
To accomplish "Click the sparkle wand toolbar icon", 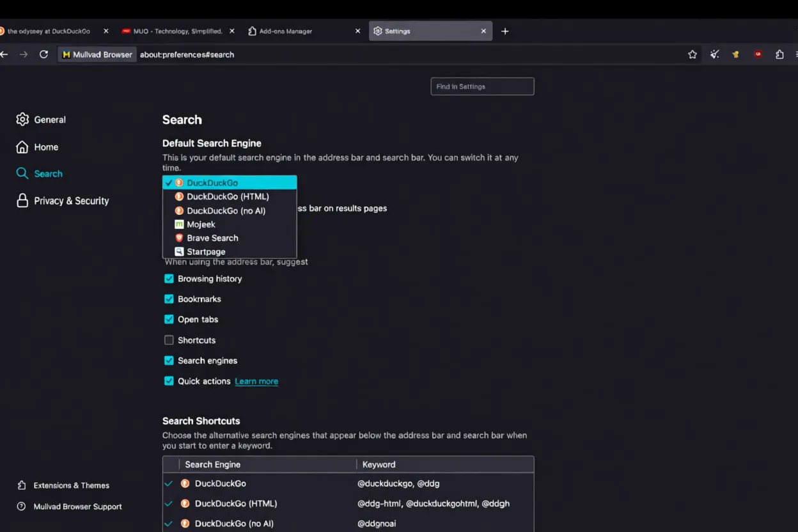I will (x=715, y=54).
